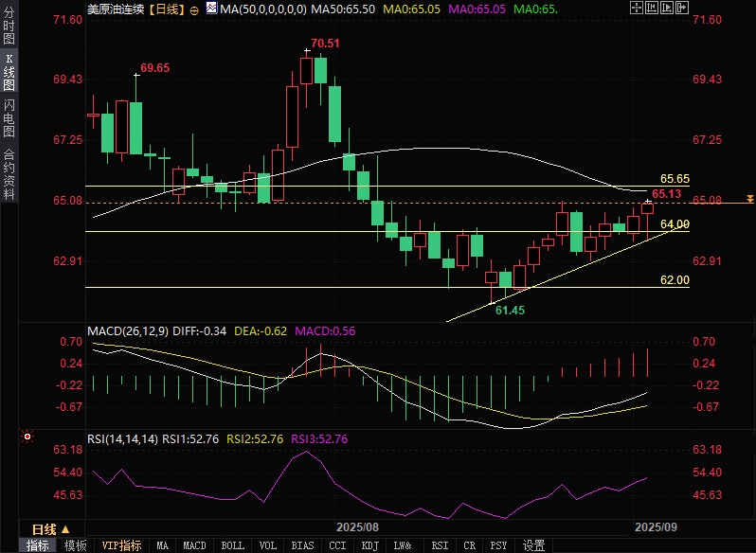Click the 70.51 high price label

(325, 44)
